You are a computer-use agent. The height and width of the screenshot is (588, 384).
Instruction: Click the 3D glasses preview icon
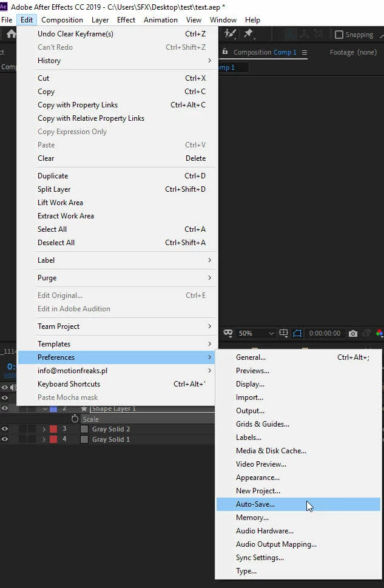228,333
